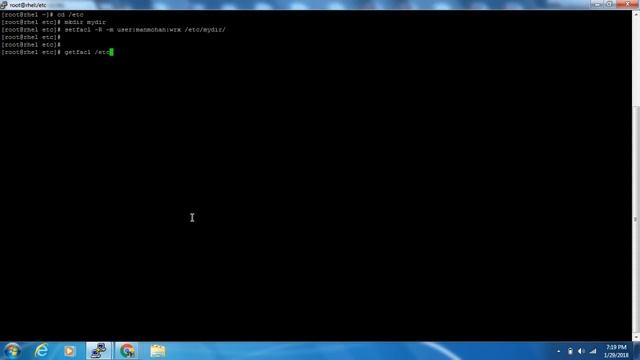Click the setfacl -R -m command line

pyautogui.click(x=113, y=30)
